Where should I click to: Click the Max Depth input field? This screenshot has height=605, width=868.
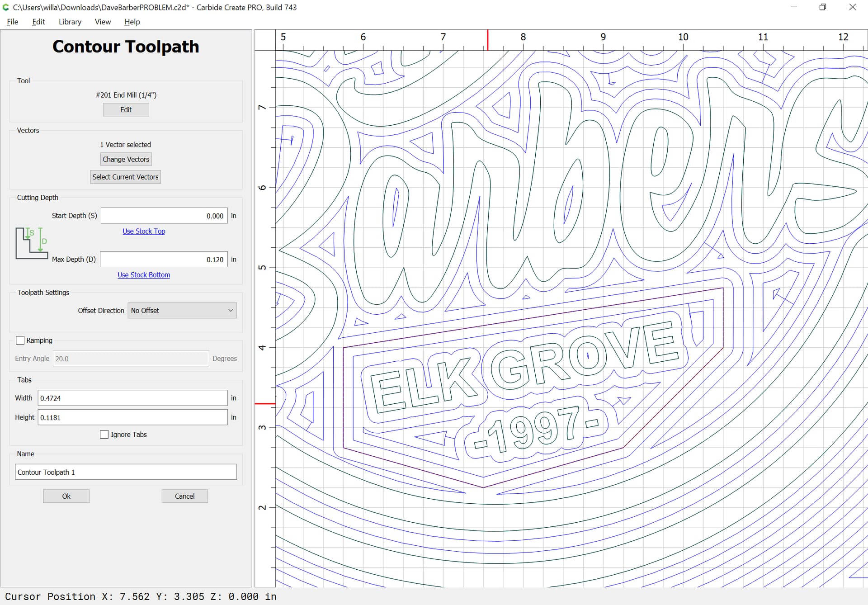(x=164, y=260)
